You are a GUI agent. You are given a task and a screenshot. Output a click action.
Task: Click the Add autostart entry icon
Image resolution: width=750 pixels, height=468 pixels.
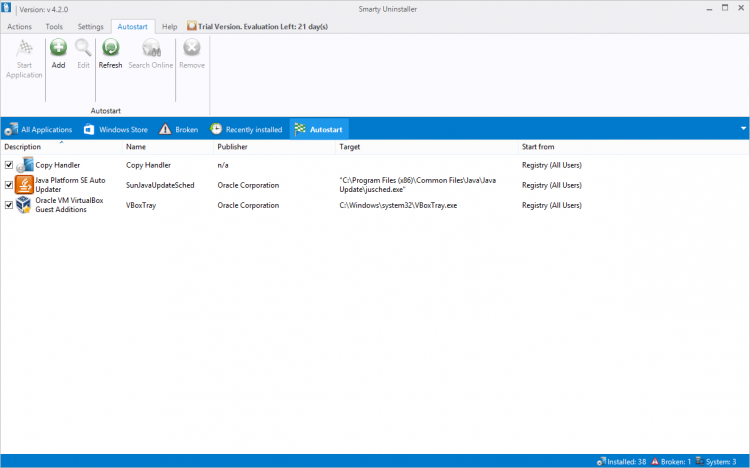coord(58,47)
